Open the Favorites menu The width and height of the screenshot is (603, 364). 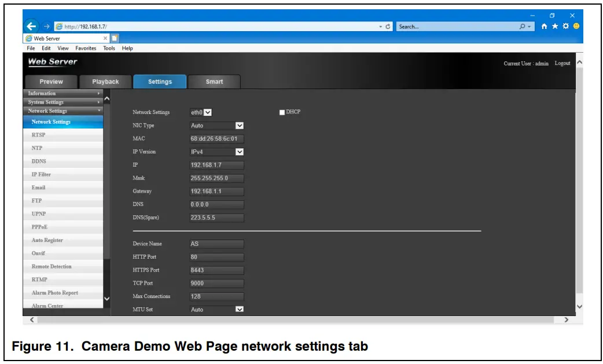pos(86,48)
